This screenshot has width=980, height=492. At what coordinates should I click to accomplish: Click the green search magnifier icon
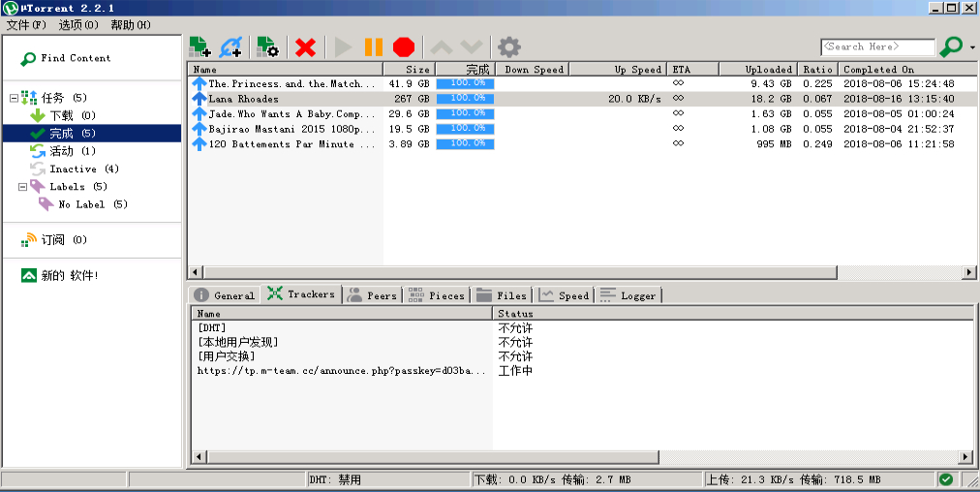tap(951, 46)
